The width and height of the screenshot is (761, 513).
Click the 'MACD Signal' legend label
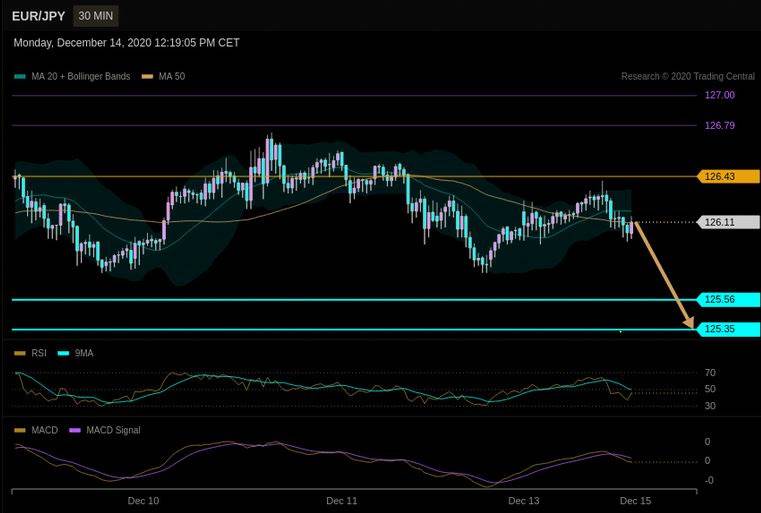pyautogui.click(x=113, y=430)
